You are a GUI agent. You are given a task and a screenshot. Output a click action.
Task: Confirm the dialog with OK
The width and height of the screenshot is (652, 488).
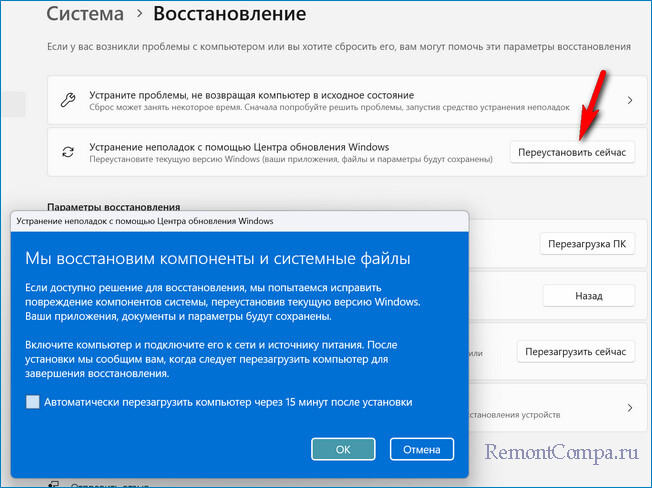(x=343, y=449)
